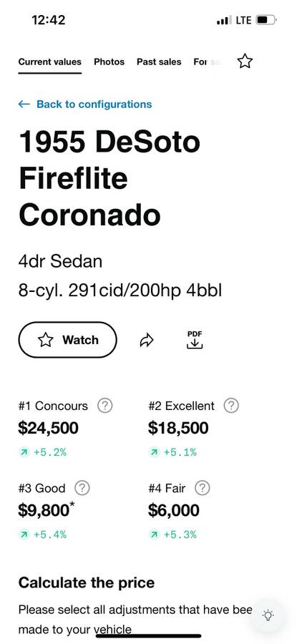This screenshot has height=644, width=297.
Task: Follow the Back to configurations link
Action: pyautogui.click(x=94, y=104)
